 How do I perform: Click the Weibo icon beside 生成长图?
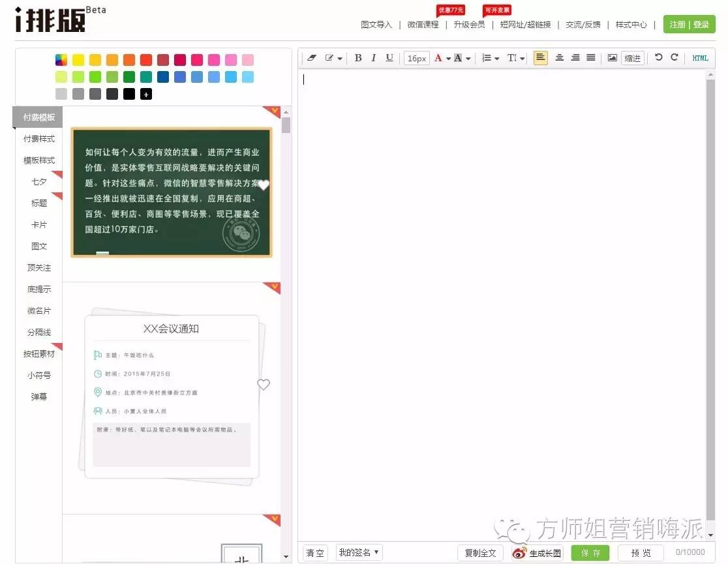point(519,552)
